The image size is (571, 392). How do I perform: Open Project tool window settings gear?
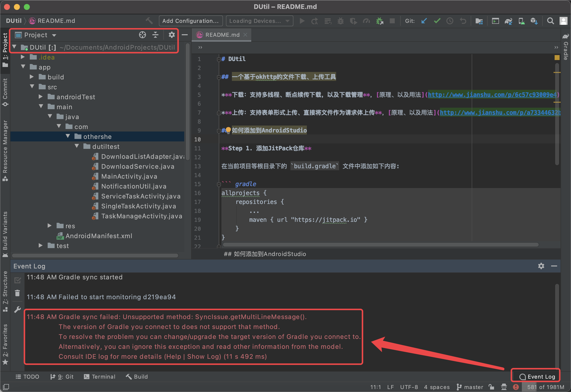pyautogui.click(x=171, y=35)
